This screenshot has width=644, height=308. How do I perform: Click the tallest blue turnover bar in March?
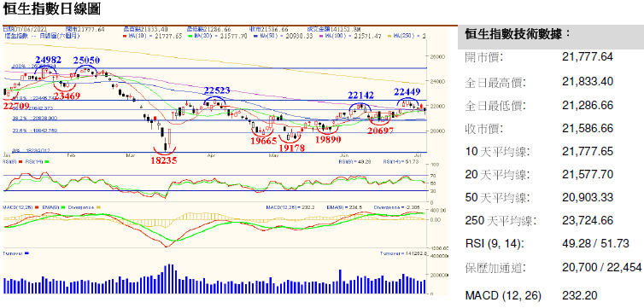click(x=168, y=278)
